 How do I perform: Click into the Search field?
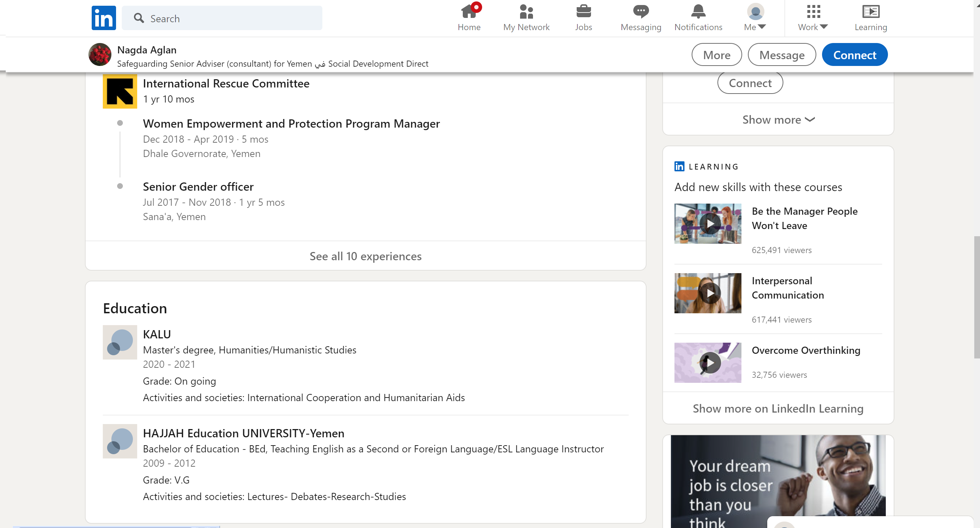tap(228, 18)
